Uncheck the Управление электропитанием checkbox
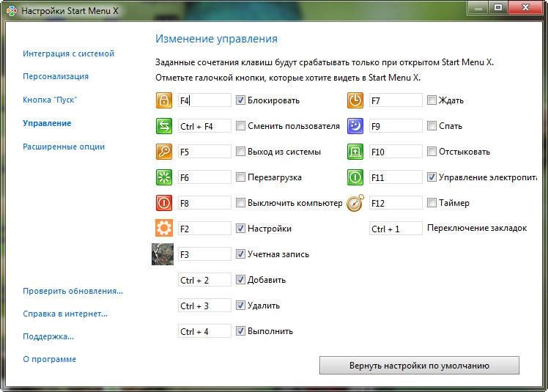This screenshot has height=392, width=548. pyautogui.click(x=432, y=177)
